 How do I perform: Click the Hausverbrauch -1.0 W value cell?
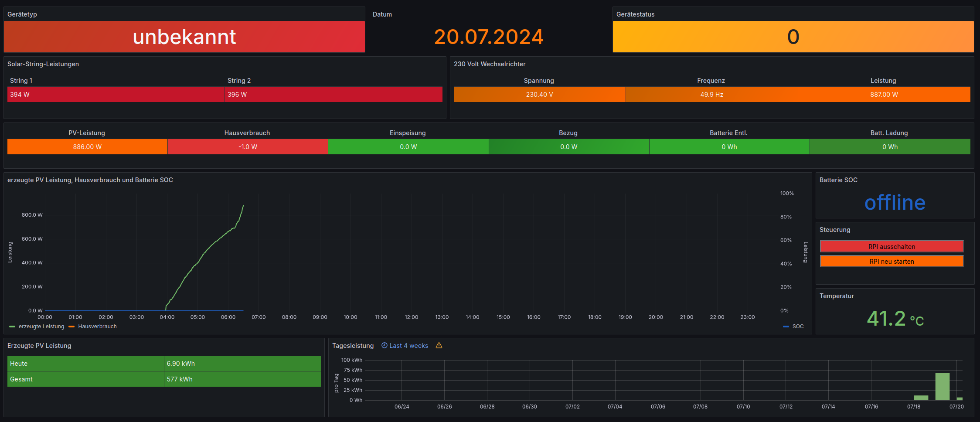248,147
